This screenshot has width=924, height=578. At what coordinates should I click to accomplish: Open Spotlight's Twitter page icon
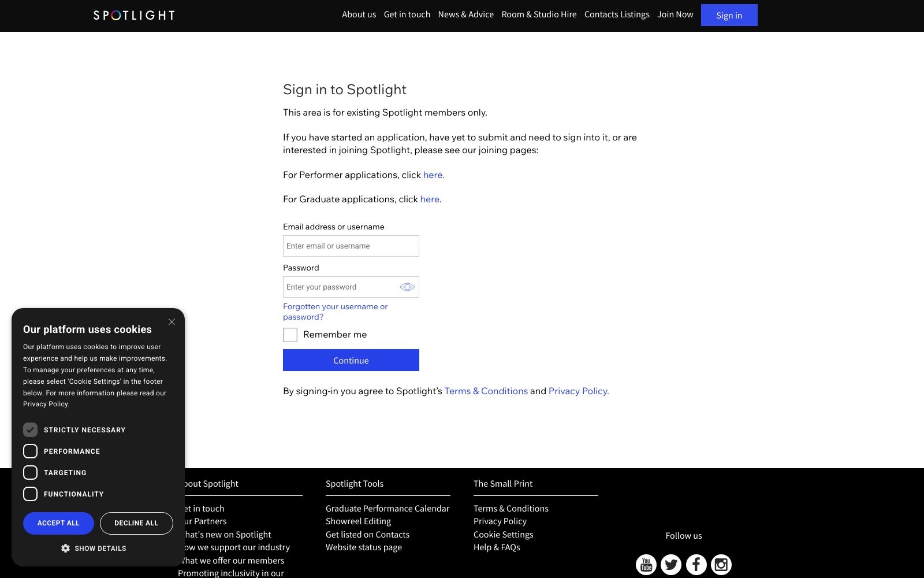(671, 564)
